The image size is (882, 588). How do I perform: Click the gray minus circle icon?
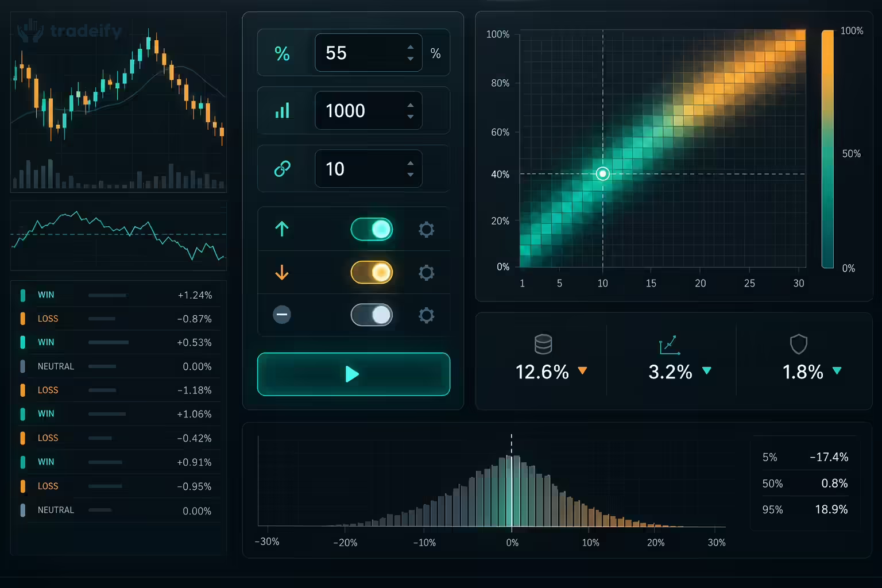(x=282, y=315)
